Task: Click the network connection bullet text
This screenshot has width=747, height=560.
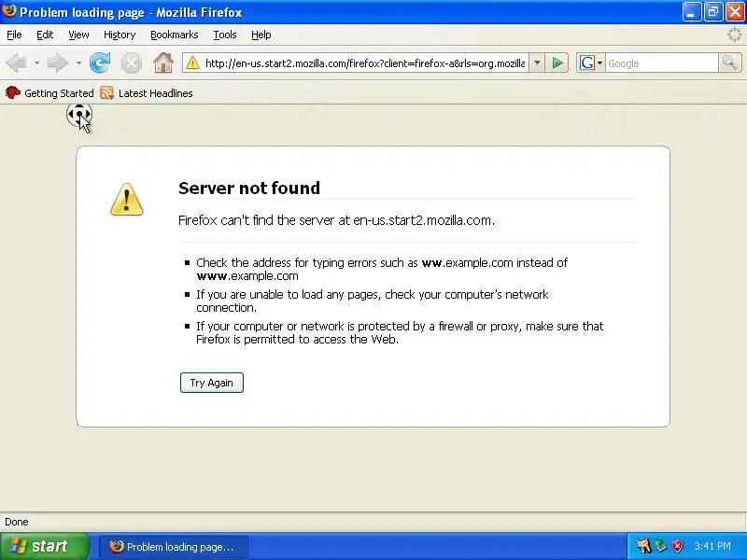Action: coord(372,301)
